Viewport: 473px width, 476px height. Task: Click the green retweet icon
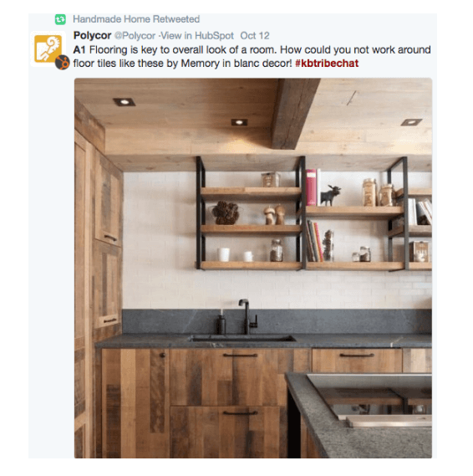pos(60,19)
